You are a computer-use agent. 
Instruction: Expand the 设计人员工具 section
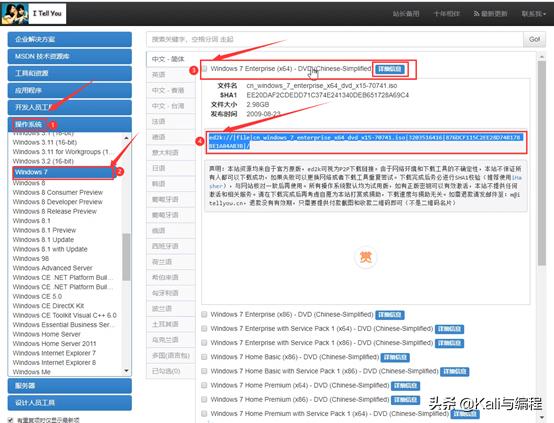coord(70,403)
